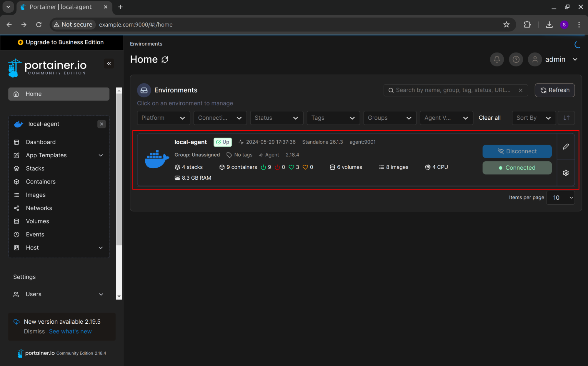Click the '9 containers' count

click(x=238, y=167)
